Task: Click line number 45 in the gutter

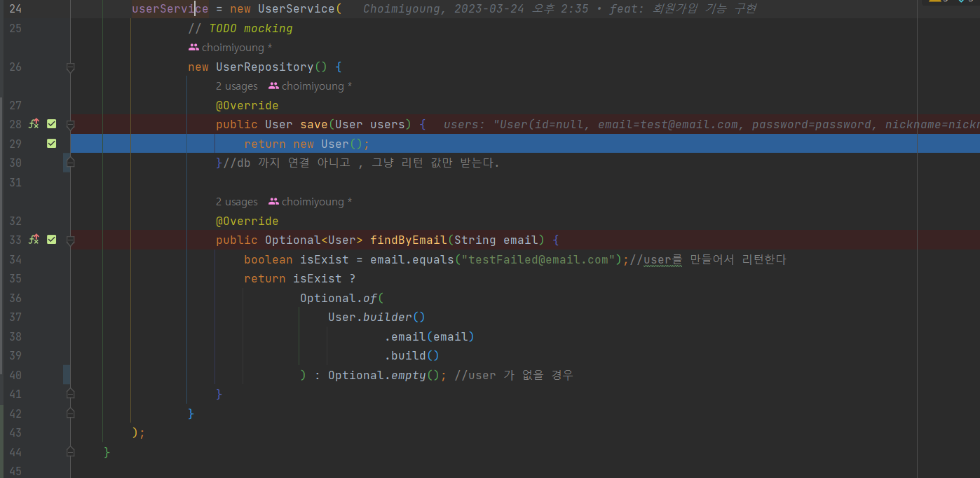Action: point(15,472)
